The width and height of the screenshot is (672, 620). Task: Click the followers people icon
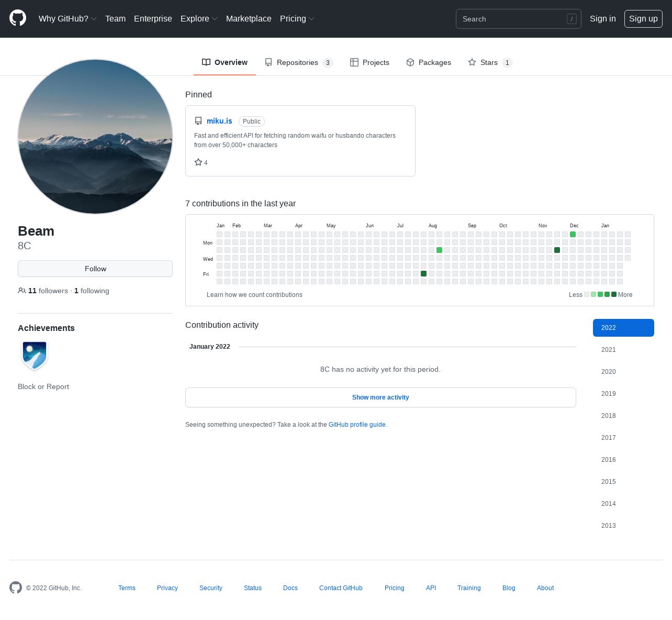(22, 291)
